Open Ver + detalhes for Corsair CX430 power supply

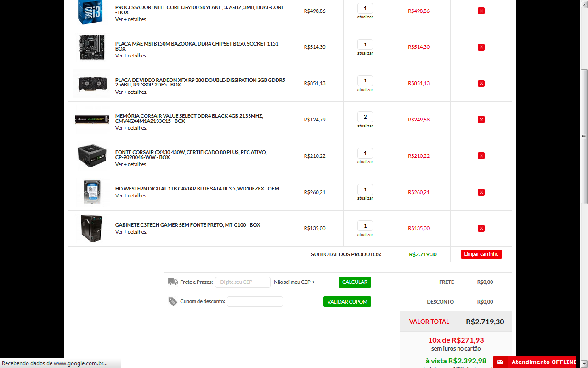pos(131,164)
